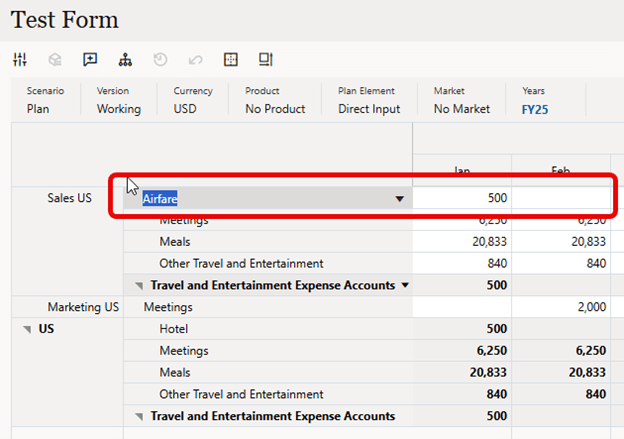Open the form settings sliders icon
Image resolution: width=624 pixels, height=439 pixels.
tap(20, 59)
